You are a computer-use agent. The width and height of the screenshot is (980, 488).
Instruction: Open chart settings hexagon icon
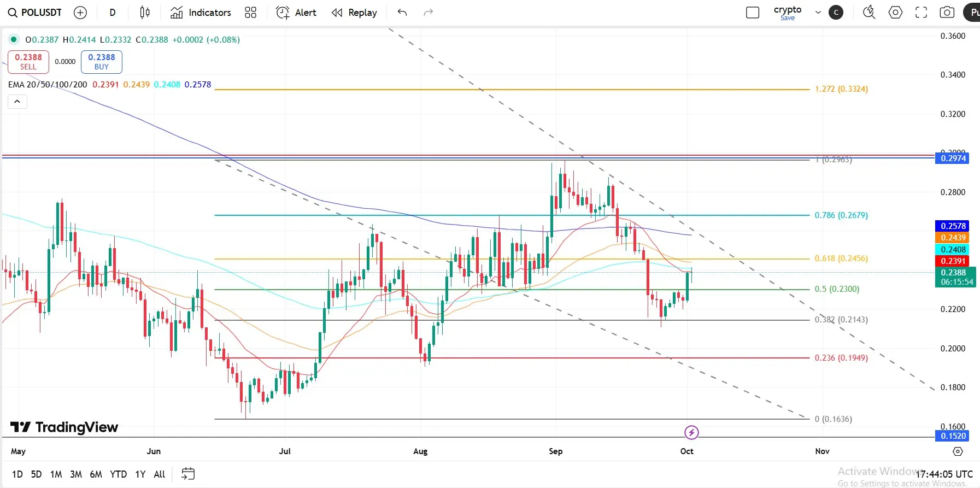click(895, 13)
